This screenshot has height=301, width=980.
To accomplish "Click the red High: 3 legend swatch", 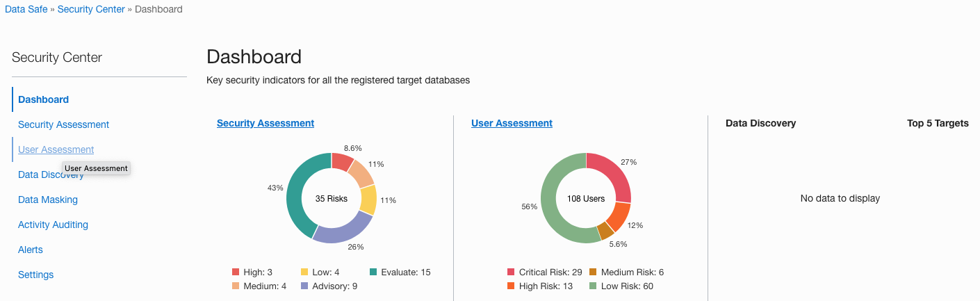I will tap(236, 272).
